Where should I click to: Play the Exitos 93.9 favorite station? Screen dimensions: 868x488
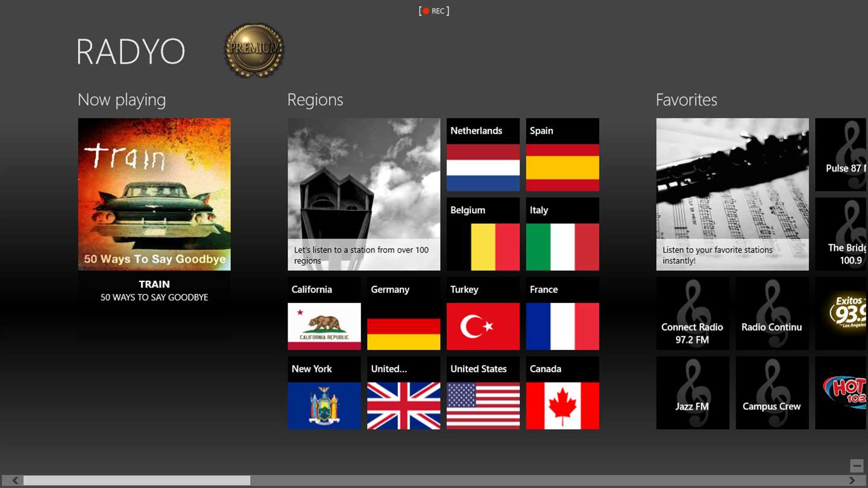(x=841, y=313)
